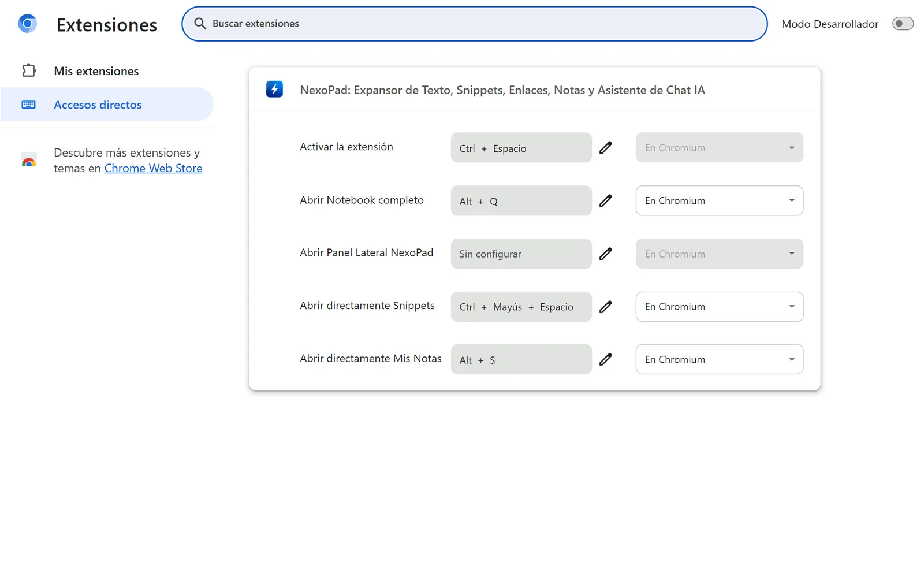This screenshot has width=924, height=588.
Task: Click the Extensiones page title
Action: pyautogui.click(x=107, y=25)
